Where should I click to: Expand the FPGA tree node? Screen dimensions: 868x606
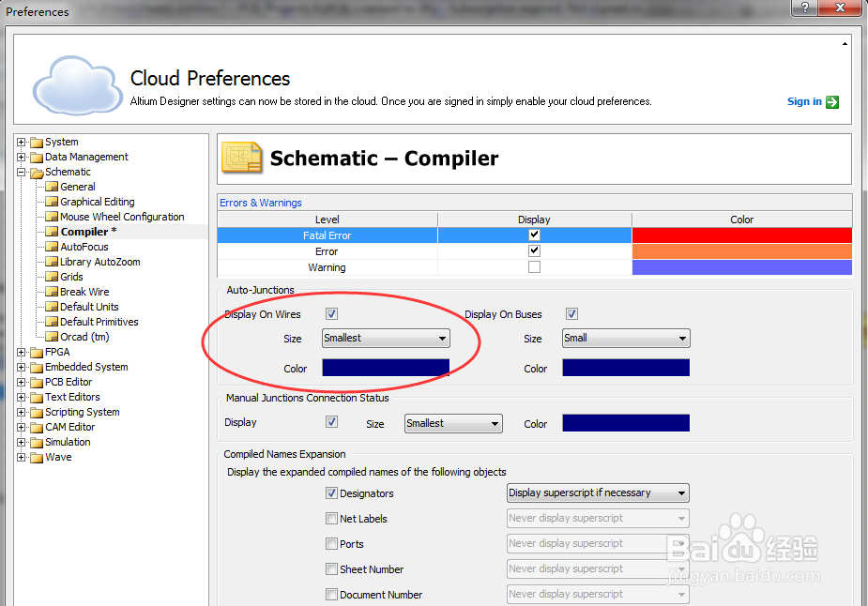(x=21, y=353)
